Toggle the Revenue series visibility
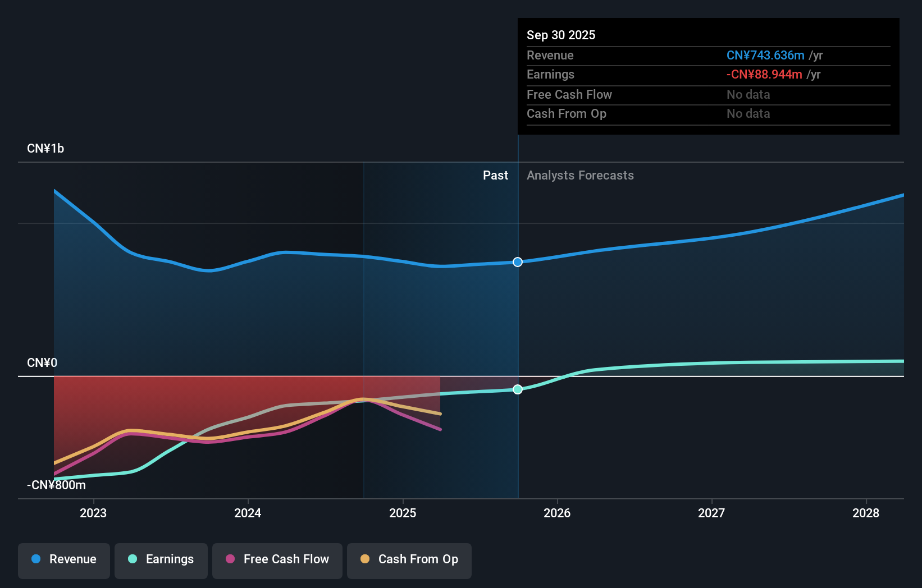 63,561
